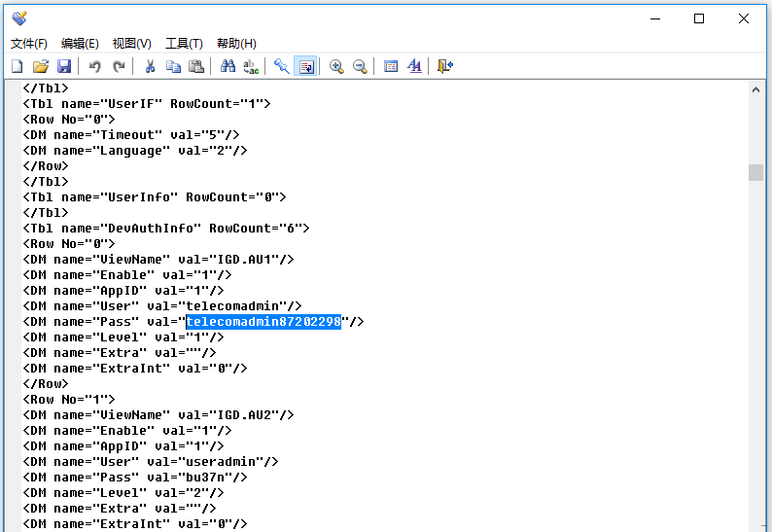The image size is (772, 532).
Task: Click the highlighted telecomadmin87202298 password text
Action: point(263,322)
